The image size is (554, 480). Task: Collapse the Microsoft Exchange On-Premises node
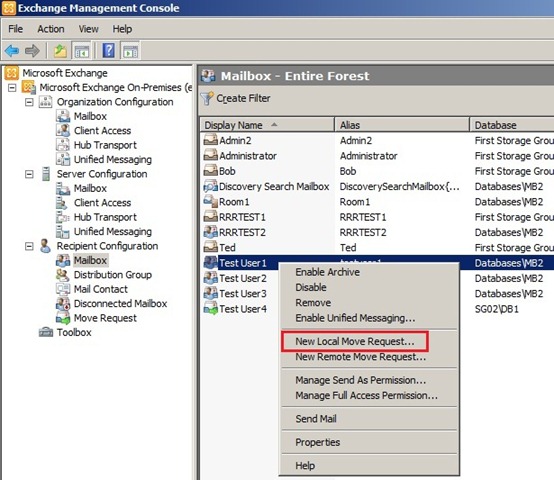pos(12,88)
